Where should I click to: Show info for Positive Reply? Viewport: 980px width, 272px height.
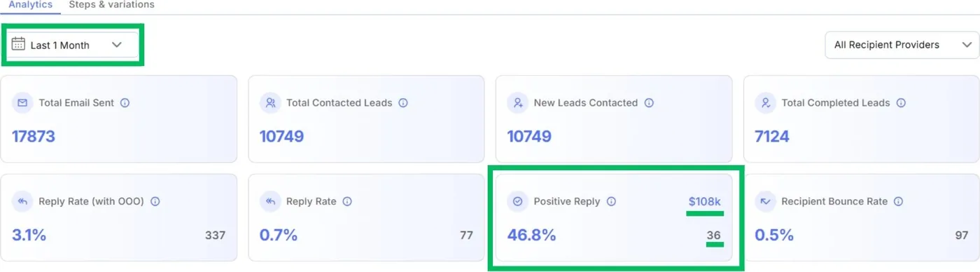point(611,201)
